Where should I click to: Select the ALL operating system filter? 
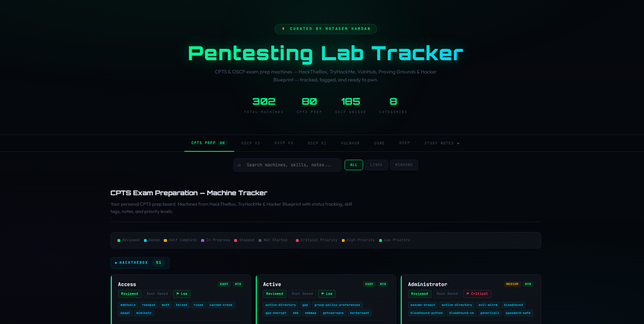354,165
